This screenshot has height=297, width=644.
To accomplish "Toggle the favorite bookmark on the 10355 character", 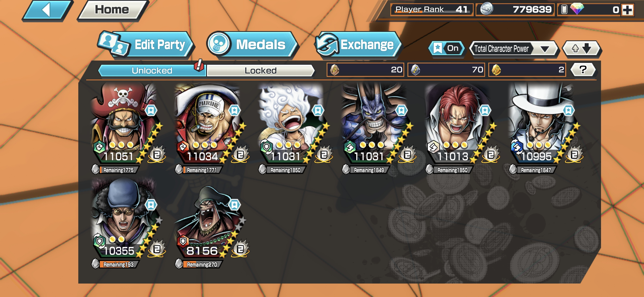I will (151, 205).
